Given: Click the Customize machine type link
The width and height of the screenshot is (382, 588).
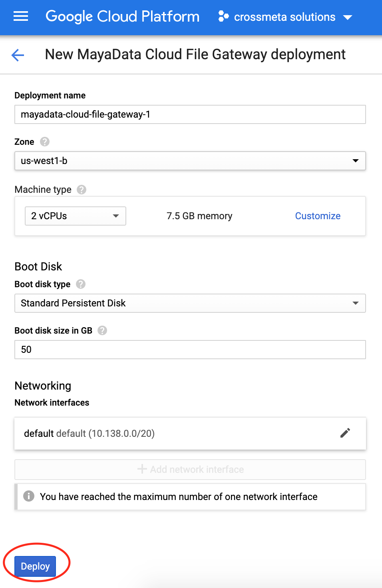Looking at the screenshot, I should (x=318, y=216).
